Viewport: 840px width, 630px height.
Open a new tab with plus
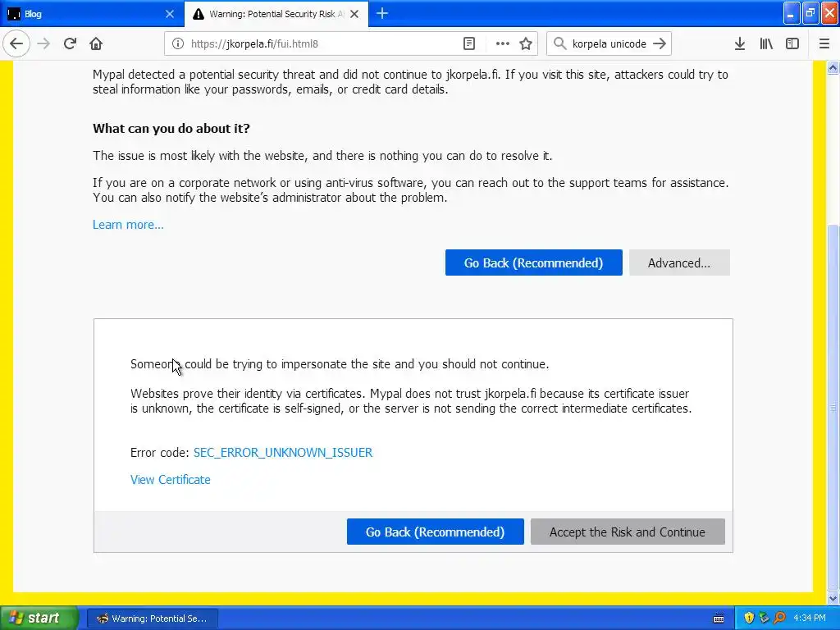382,13
